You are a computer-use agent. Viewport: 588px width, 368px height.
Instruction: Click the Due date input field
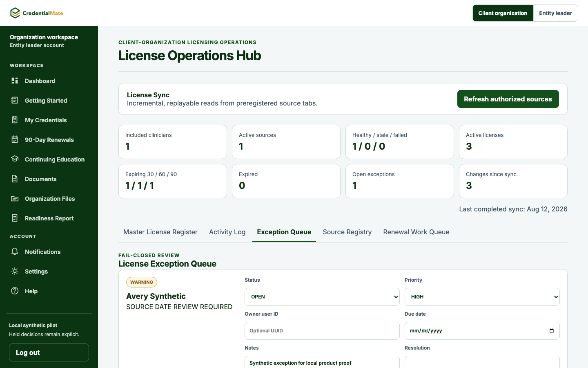(x=482, y=331)
